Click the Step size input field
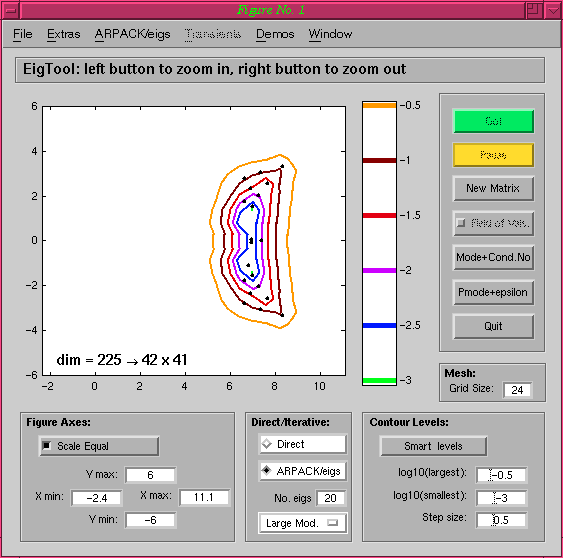Image resolution: width=563 pixels, height=558 pixels. point(502,520)
